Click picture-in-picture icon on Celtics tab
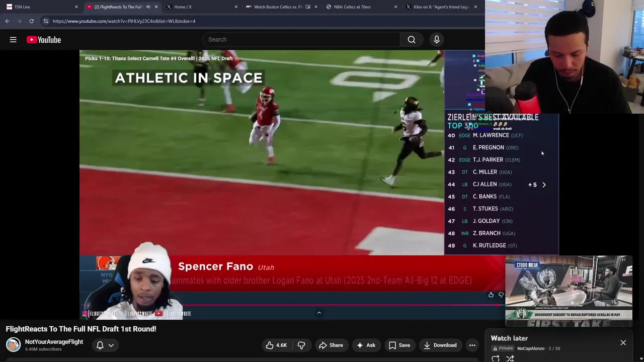Screen dimensions: 644x362 coord(308,7)
